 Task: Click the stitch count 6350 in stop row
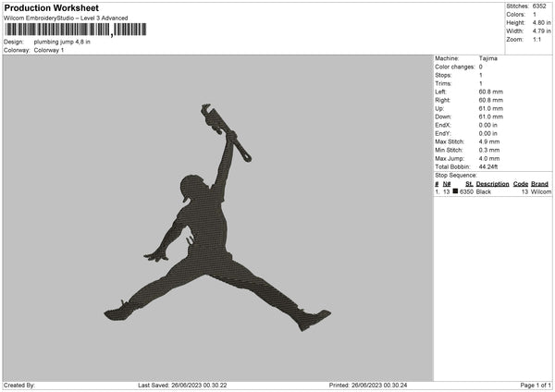click(466, 191)
